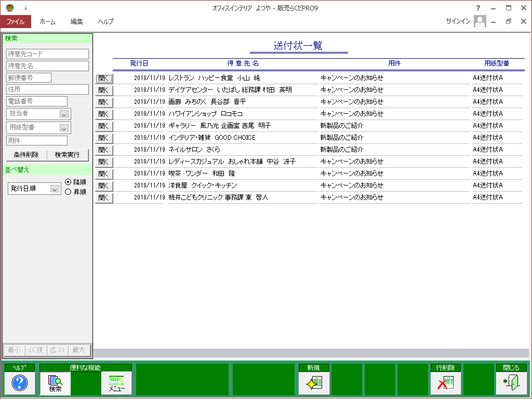Open the 発行日順 sort order dropdown
532x399 pixels.
click(55, 189)
